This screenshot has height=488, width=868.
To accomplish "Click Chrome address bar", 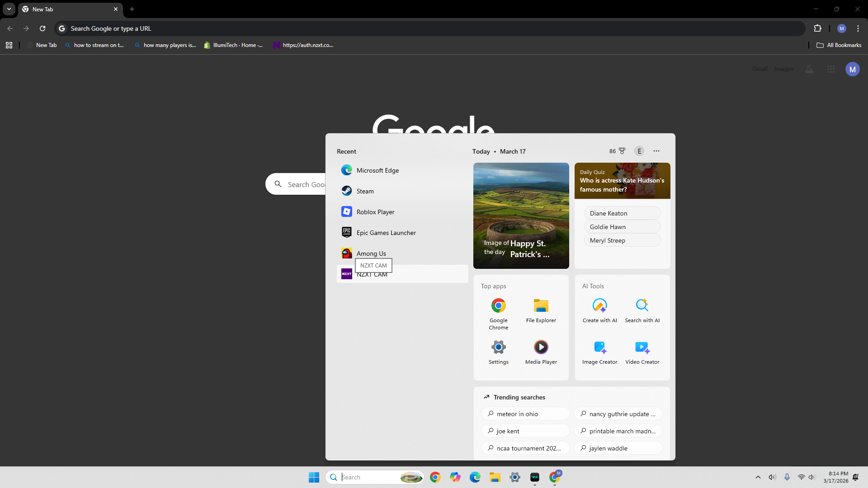I will [429, 28].
